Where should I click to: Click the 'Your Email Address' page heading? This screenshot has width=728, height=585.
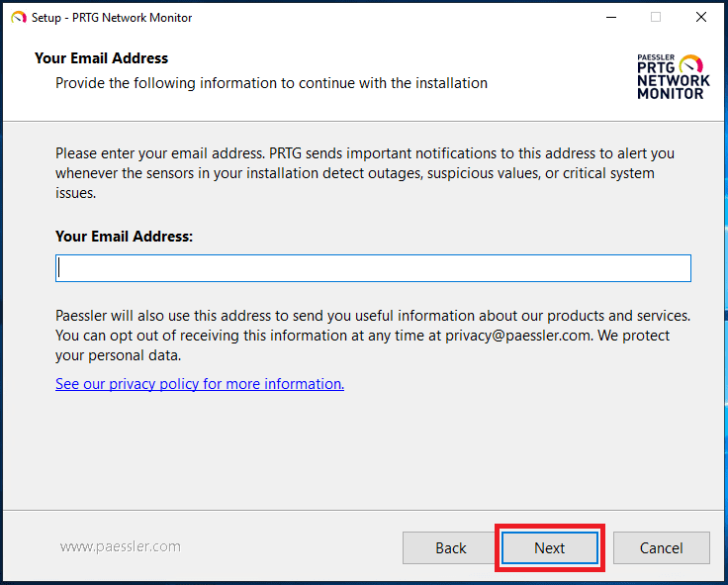tap(101, 58)
